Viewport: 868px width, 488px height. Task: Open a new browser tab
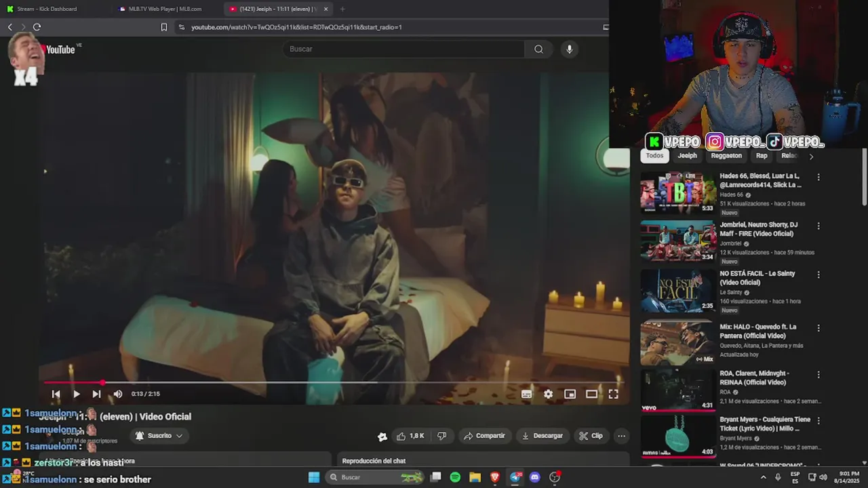pos(342,9)
